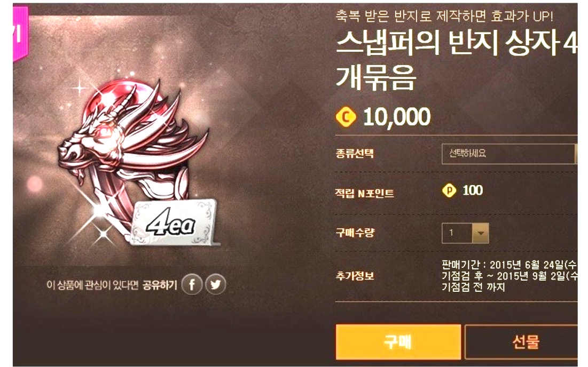This screenshot has width=588, height=367.
Task: Click the yellow P point icon
Action: click(x=449, y=190)
